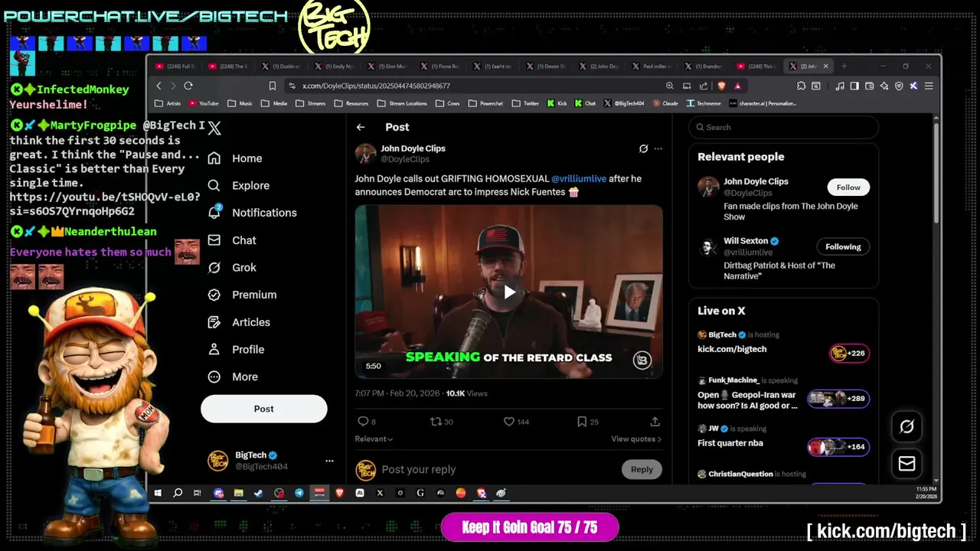The image size is (980, 551).
Task: Open Brave Shields lion icon
Action: [x=721, y=86]
